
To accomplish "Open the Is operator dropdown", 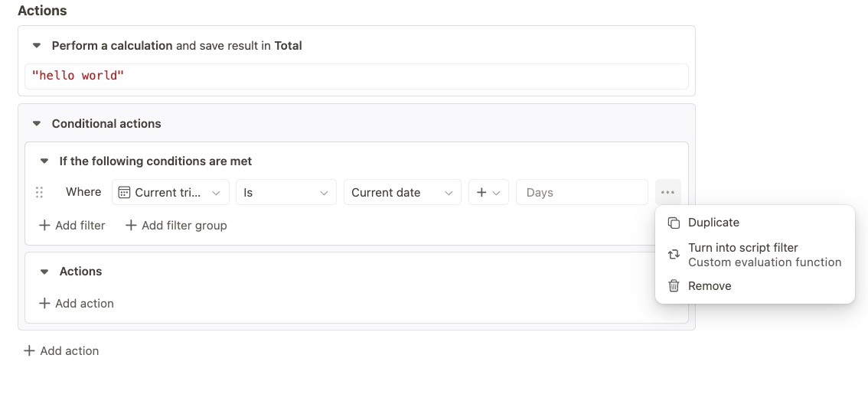I will point(286,193).
